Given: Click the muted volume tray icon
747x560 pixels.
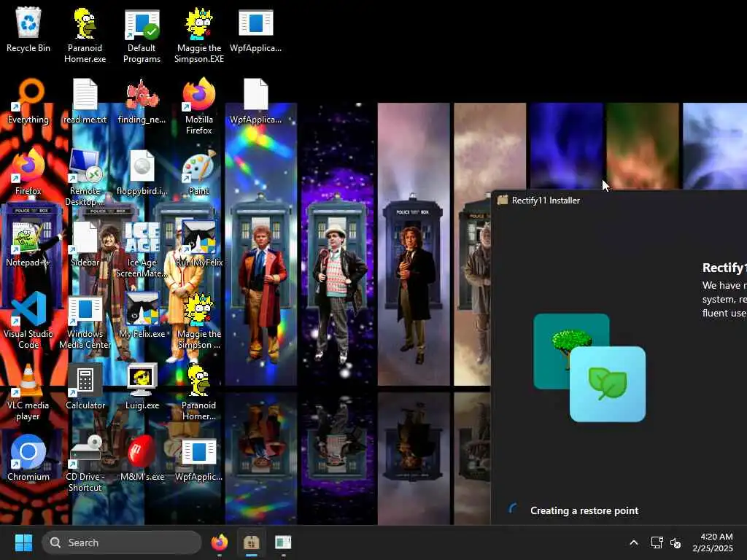Looking at the screenshot, I should click(676, 542).
